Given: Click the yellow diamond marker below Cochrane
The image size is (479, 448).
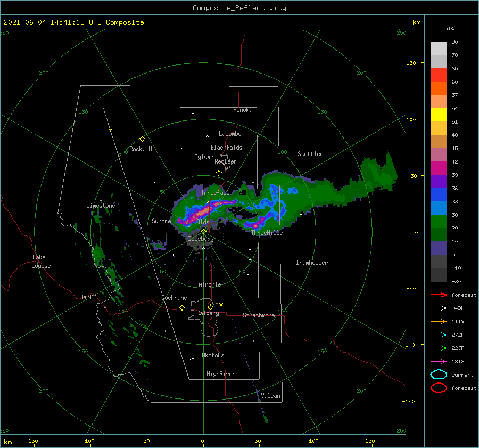Looking at the screenshot, I should coord(182,308).
